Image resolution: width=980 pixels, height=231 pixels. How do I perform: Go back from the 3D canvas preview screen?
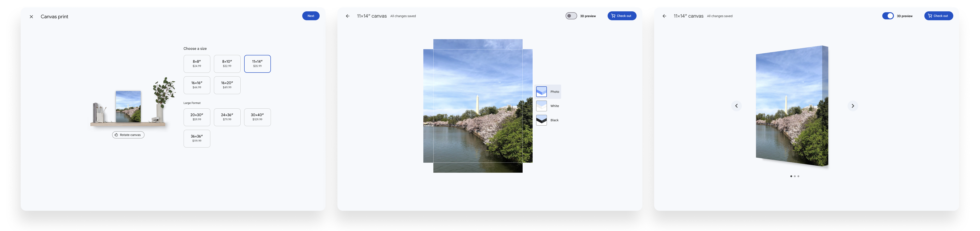coord(664,16)
